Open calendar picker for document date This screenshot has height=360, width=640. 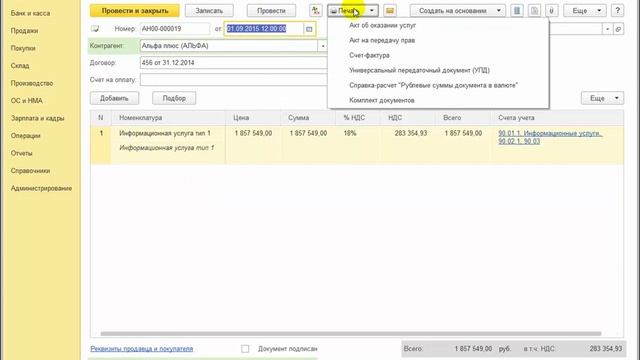pos(309,29)
